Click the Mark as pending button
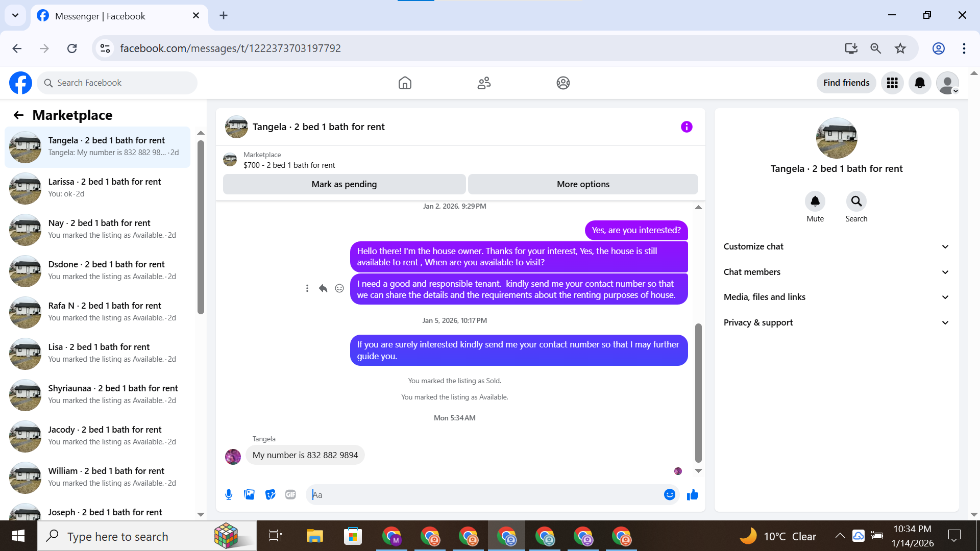The image size is (980, 551). 344,184
